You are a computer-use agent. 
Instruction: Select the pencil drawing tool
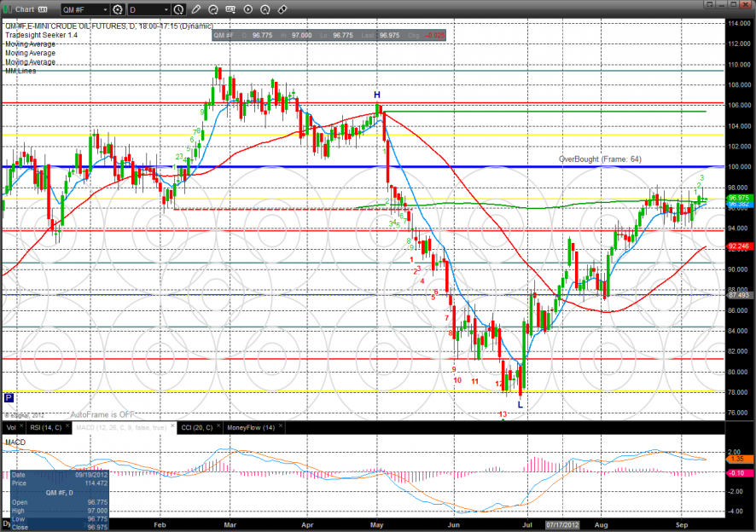(x=196, y=10)
